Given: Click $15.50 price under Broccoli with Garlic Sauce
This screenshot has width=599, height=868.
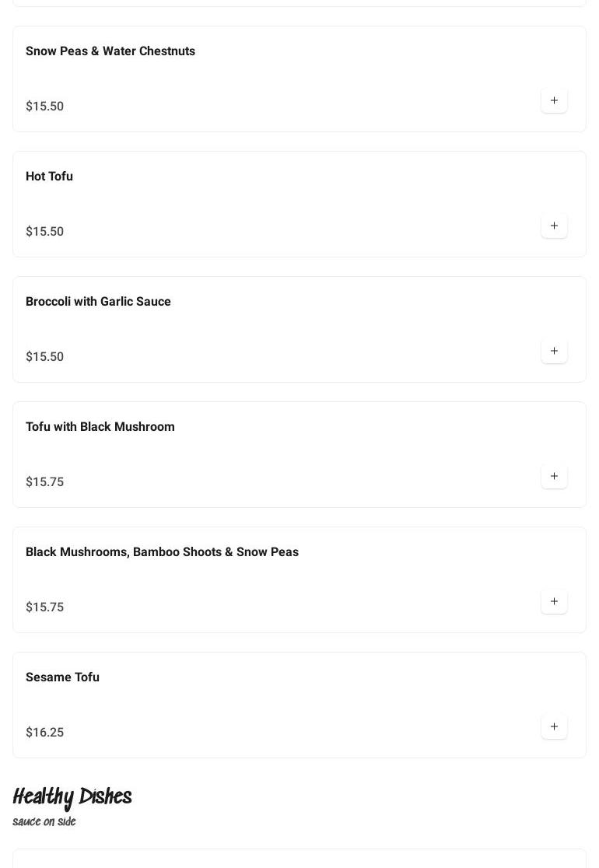Looking at the screenshot, I should 44,357.
